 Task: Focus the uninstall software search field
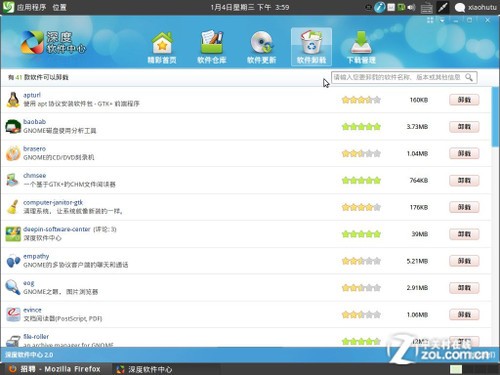(x=404, y=77)
